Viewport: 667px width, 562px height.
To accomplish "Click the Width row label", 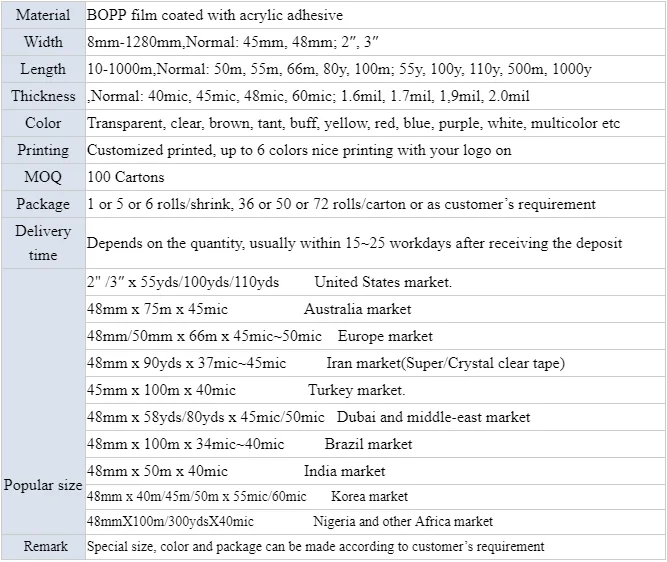I will tap(43, 43).
